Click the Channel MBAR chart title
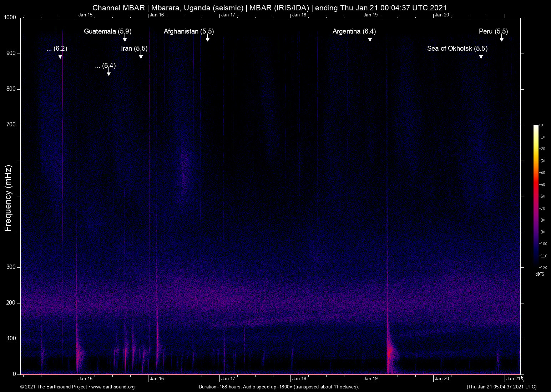 point(269,7)
